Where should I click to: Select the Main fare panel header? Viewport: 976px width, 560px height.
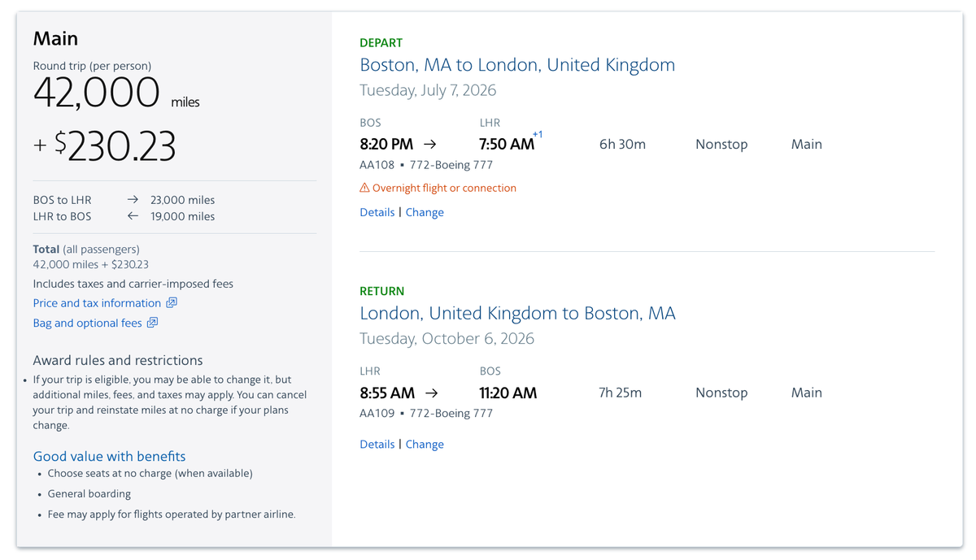(x=55, y=38)
